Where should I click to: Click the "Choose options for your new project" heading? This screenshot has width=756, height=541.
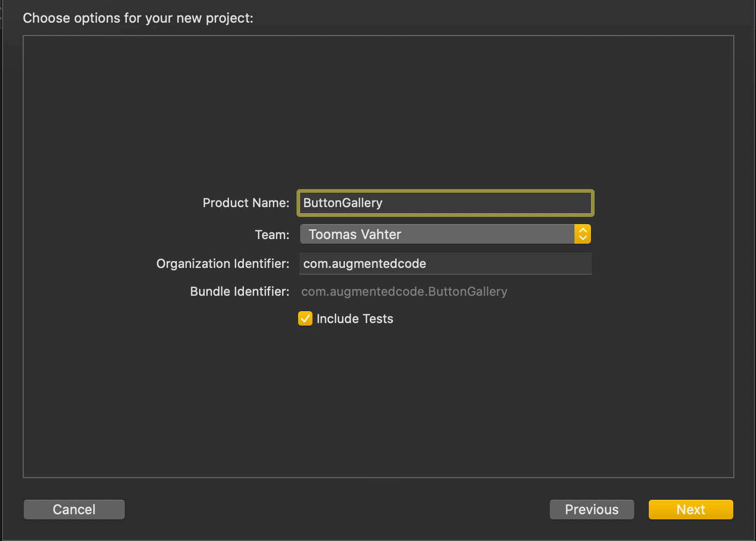(138, 18)
